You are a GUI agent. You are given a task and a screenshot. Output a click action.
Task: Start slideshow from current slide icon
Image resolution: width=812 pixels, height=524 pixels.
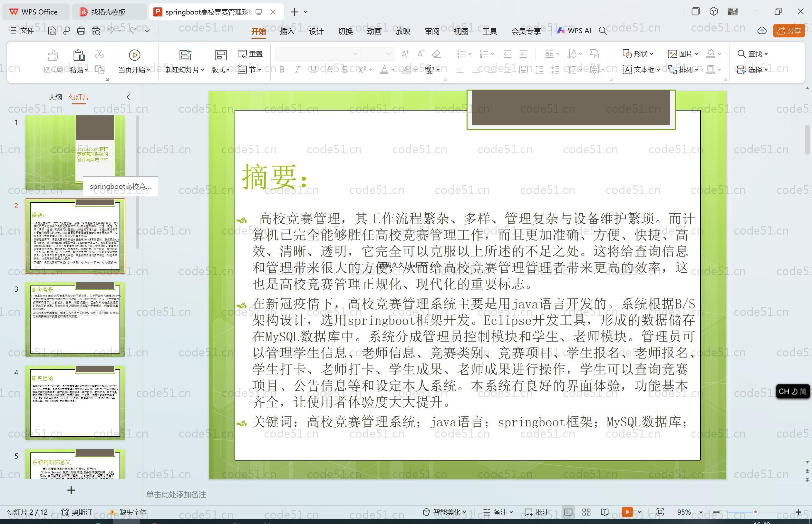(134, 55)
